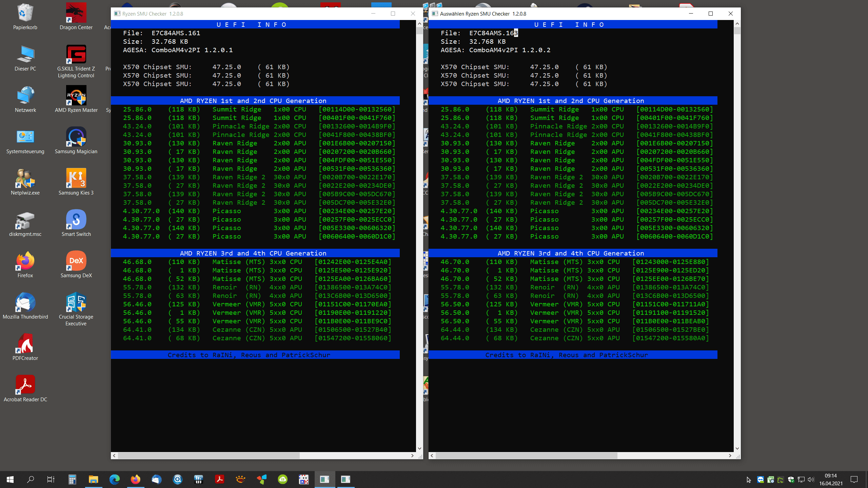Launch AMD Ryzen Master shortcut

(x=76, y=100)
